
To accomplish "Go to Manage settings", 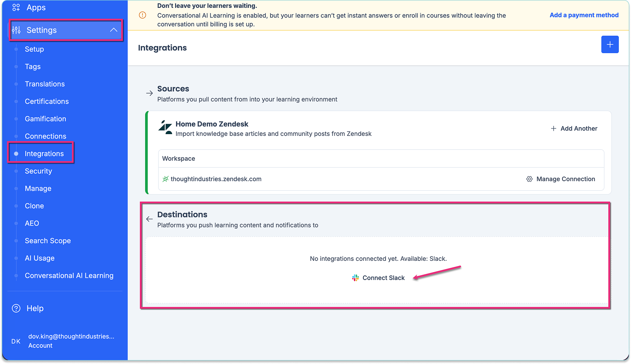I will 38,189.
